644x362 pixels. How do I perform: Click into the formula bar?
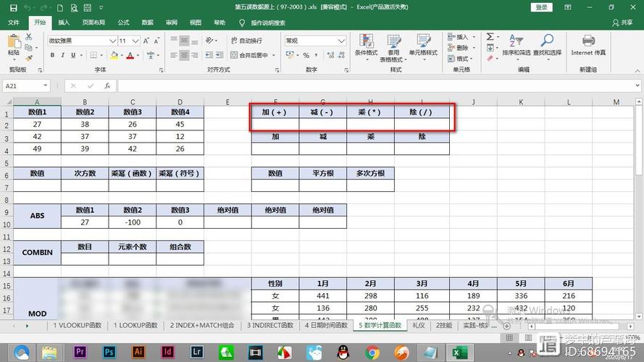coord(376,85)
